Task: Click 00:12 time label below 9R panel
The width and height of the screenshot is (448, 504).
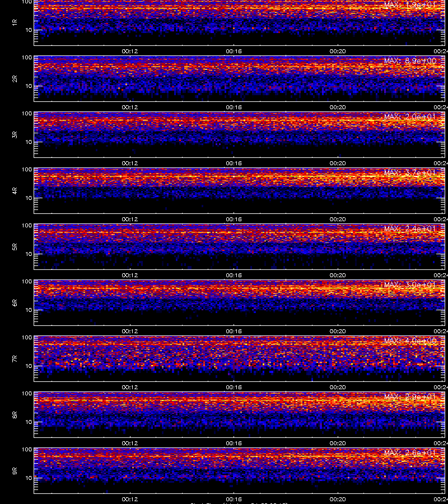Action: [x=130, y=499]
